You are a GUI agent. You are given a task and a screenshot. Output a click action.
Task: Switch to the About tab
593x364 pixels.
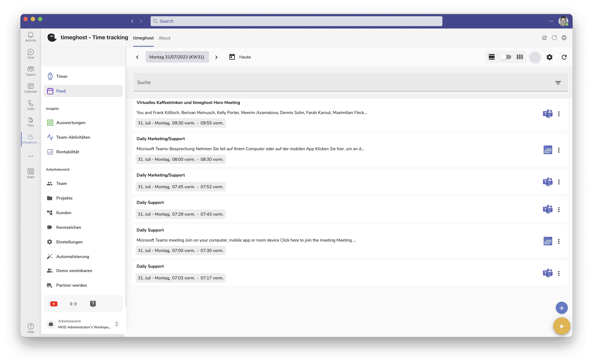click(x=164, y=38)
